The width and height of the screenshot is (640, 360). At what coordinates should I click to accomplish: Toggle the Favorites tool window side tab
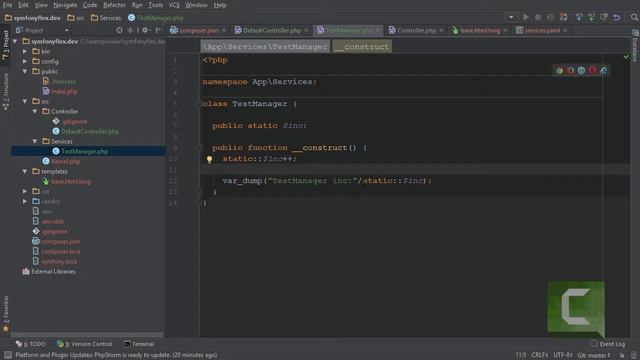[5, 313]
